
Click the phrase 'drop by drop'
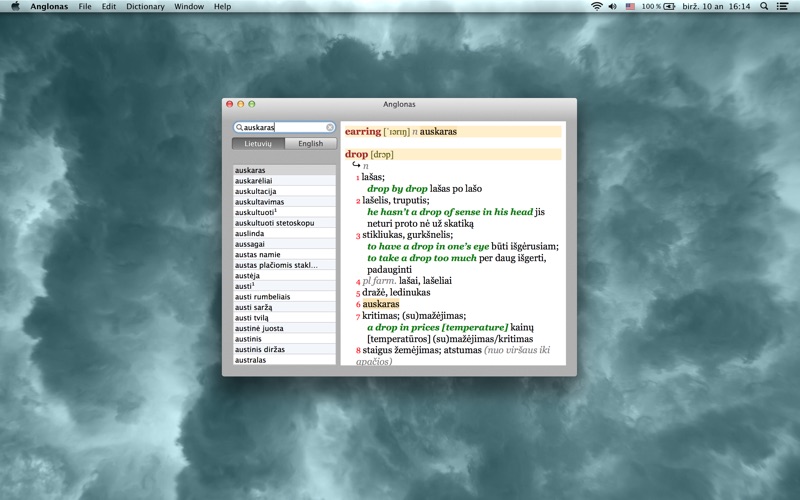[x=397, y=189]
